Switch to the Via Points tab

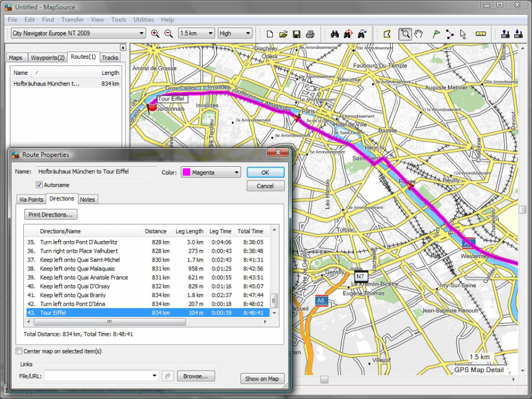pos(31,199)
